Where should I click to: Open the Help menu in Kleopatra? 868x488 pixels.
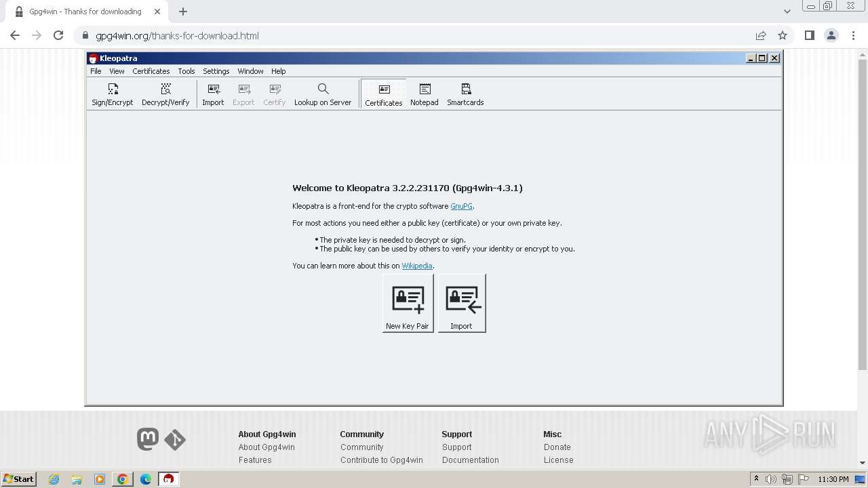279,71
